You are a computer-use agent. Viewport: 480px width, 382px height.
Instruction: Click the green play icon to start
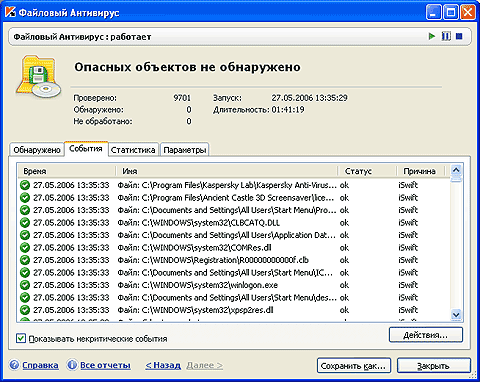point(432,36)
